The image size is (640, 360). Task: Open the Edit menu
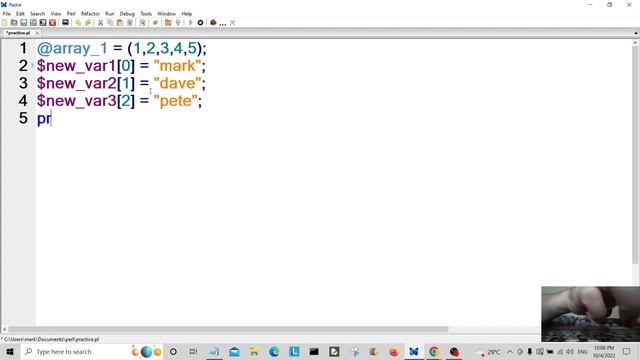coord(20,13)
